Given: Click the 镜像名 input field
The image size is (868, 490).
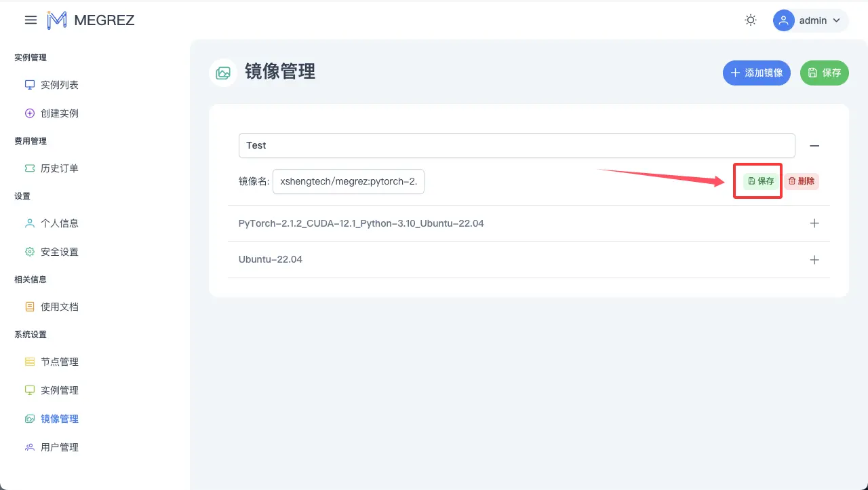Looking at the screenshot, I should [x=349, y=182].
